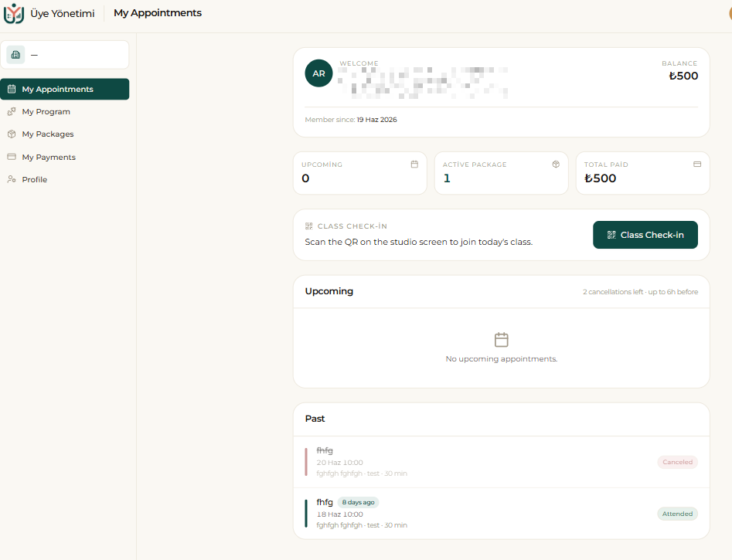The image size is (732, 560).
Task: Select canceled fhfg appointment on 20 Haz
Action: (x=502, y=462)
